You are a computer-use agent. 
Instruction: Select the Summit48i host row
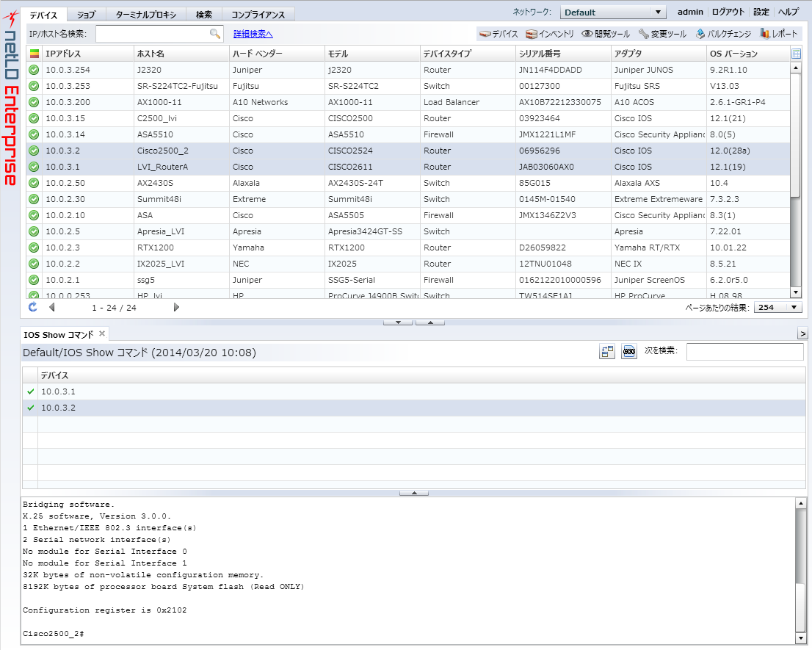(408, 199)
